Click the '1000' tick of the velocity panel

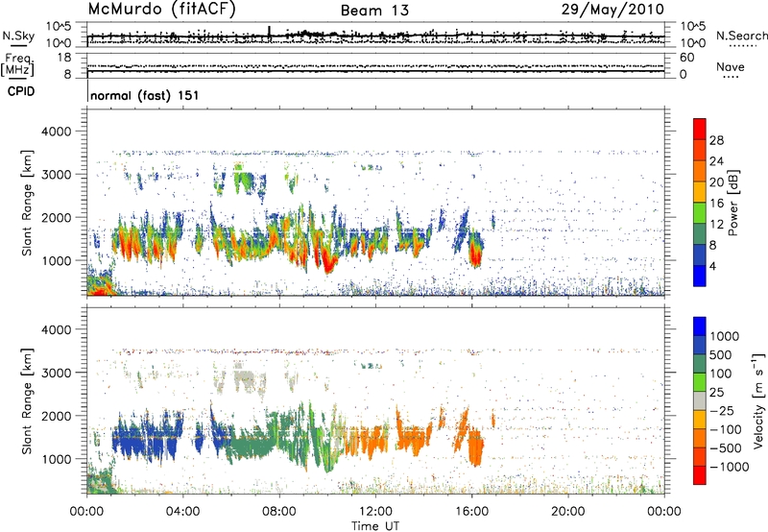pos(56,458)
